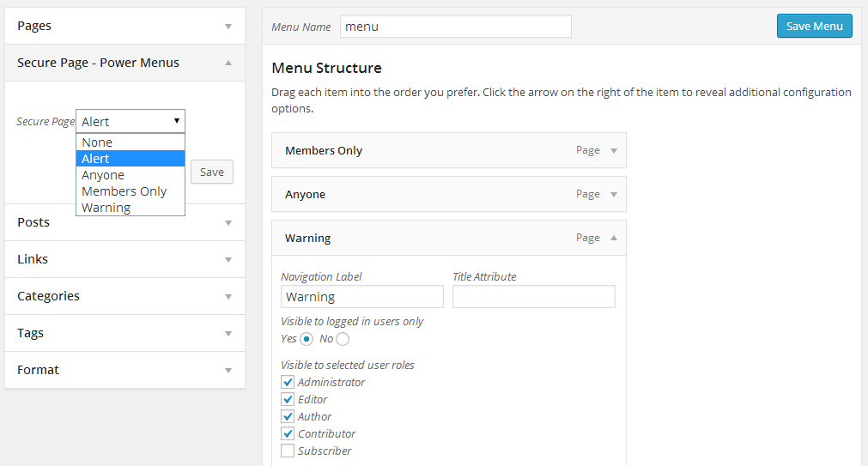Image resolution: width=868 pixels, height=466 pixels.
Task: Choose None in the Secure Page list
Action: tap(131, 142)
